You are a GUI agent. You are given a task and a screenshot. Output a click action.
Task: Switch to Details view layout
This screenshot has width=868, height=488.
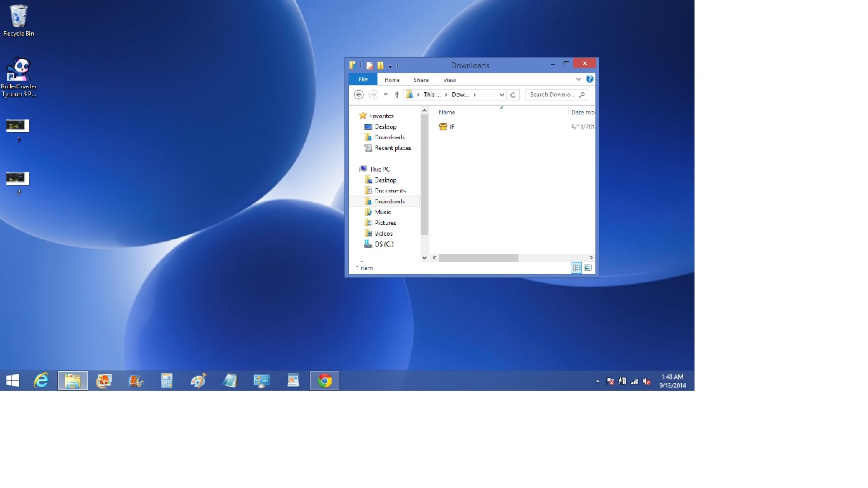576,268
